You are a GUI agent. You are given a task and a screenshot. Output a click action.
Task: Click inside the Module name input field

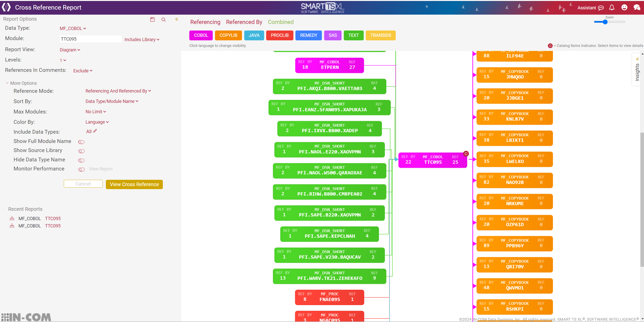coord(90,39)
